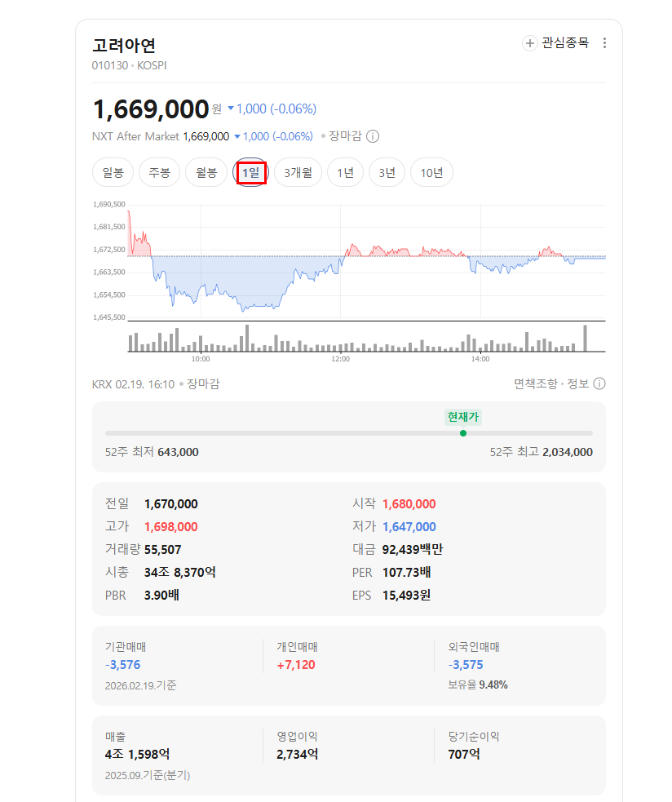
Task: Open the three-dot more options menu
Action: 604,43
